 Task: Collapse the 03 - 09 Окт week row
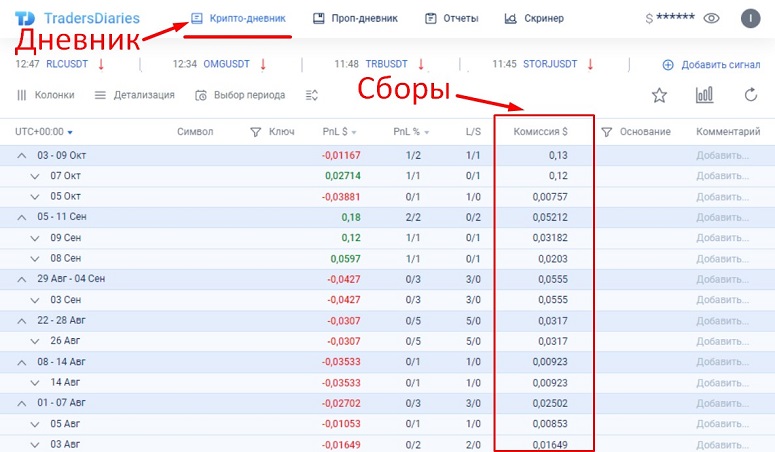click(x=22, y=156)
